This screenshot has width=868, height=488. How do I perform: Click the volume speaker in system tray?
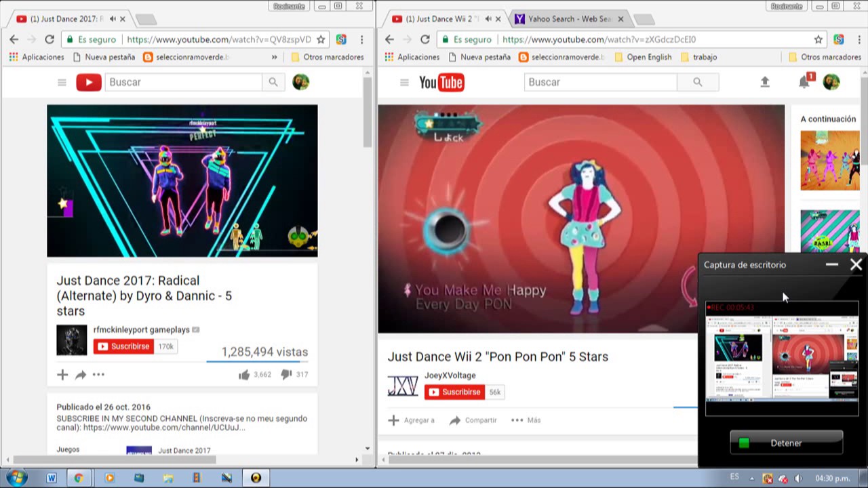point(798,479)
